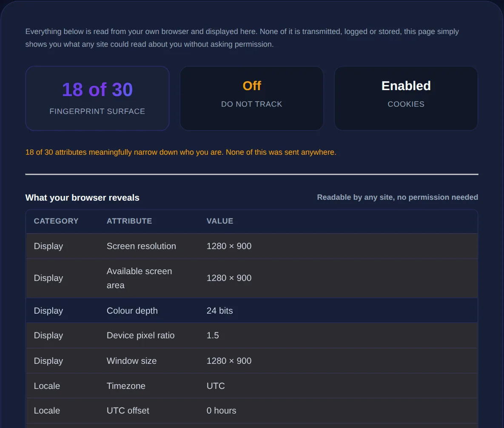Click the orange '18 of 30 attributes' summary line
This screenshot has width=504, height=428.
[181, 152]
